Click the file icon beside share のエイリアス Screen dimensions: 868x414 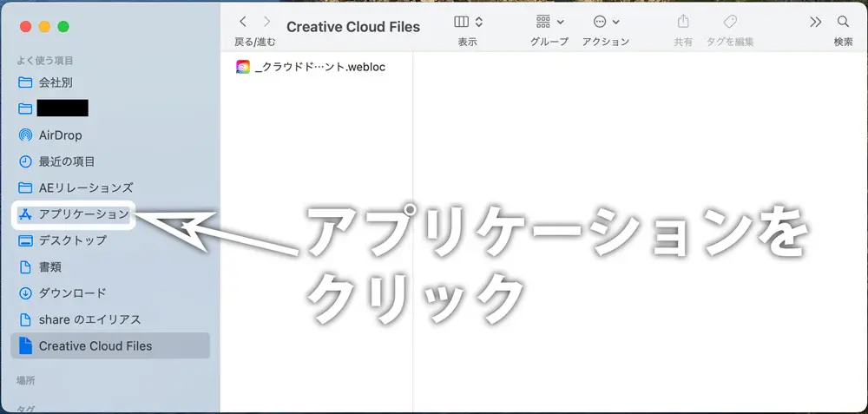(x=25, y=320)
